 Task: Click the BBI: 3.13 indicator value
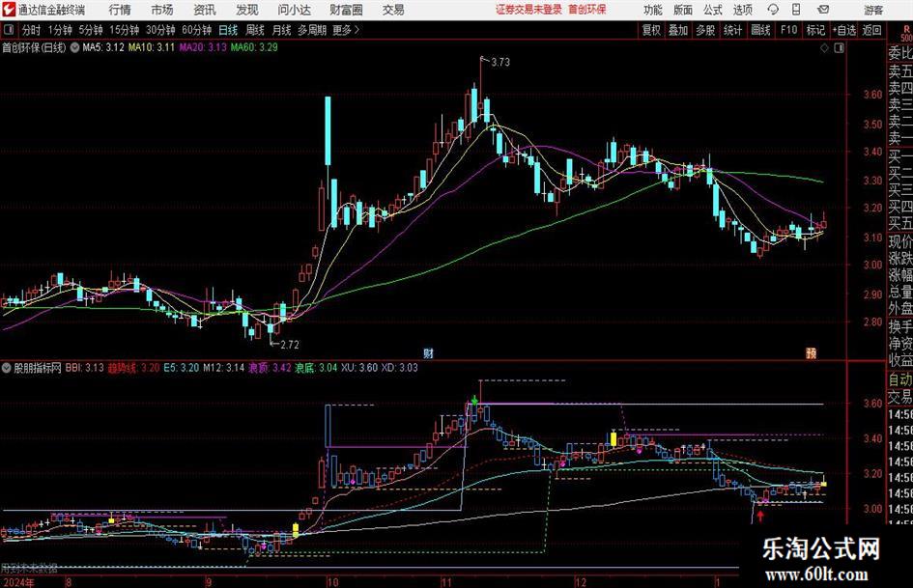coord(84,368)
